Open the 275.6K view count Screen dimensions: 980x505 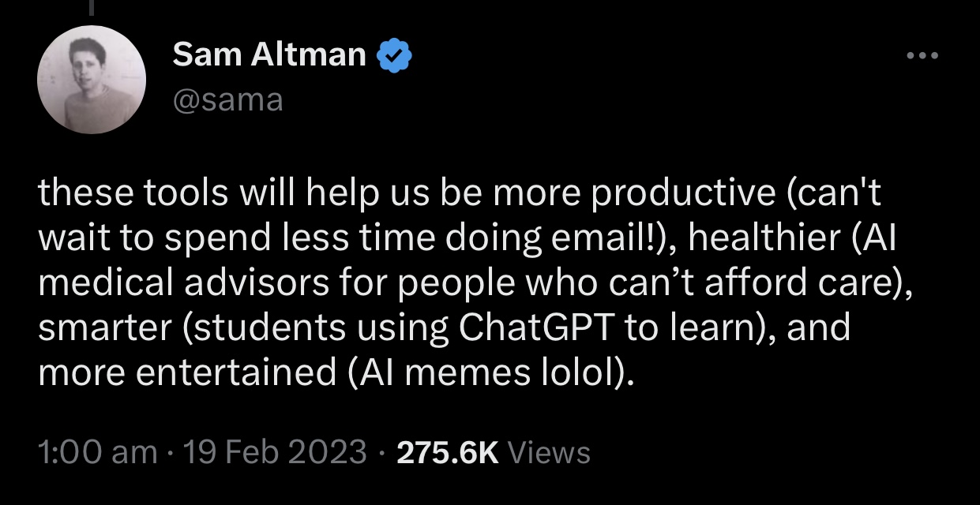click(x=447, y=452)
